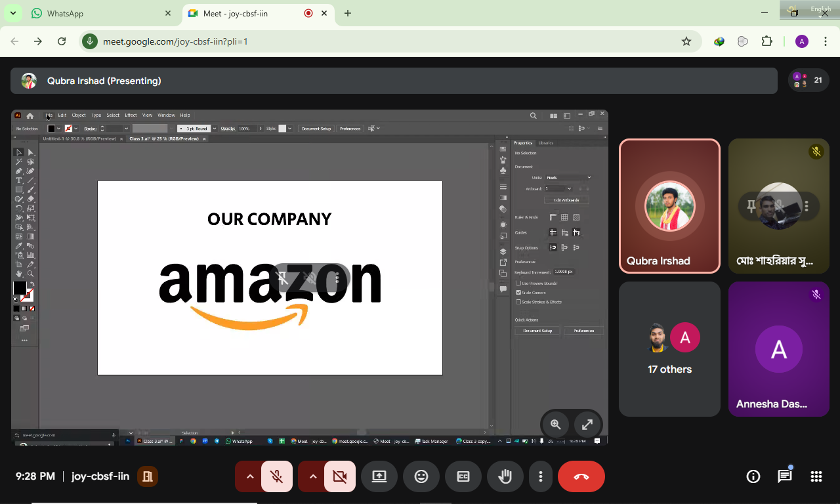Select the Rectangle tool in Illustrator
This screenshot has width=840, height=504.
tap(19, 190)
